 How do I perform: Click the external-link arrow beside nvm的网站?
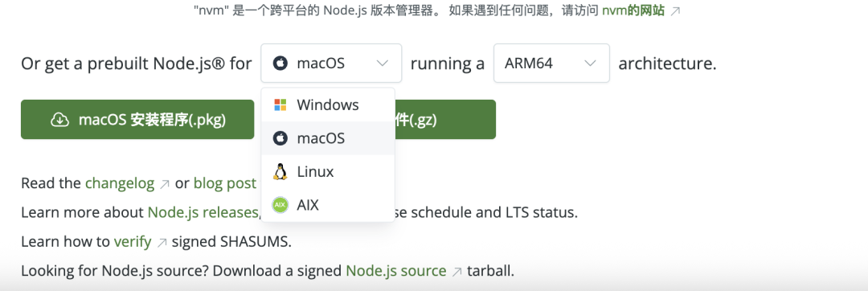coord(675,11)
